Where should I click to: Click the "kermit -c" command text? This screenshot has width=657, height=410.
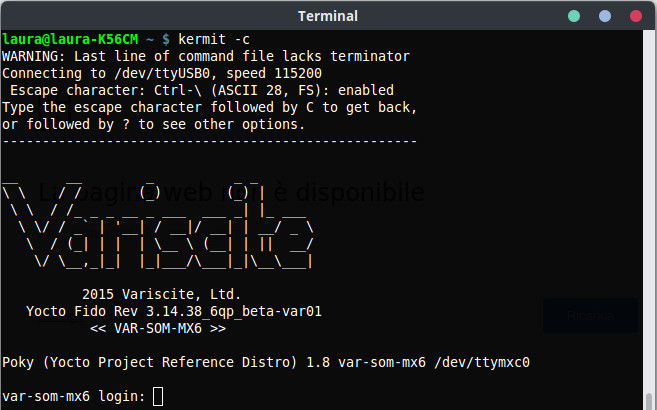click(x=214, y=39)
